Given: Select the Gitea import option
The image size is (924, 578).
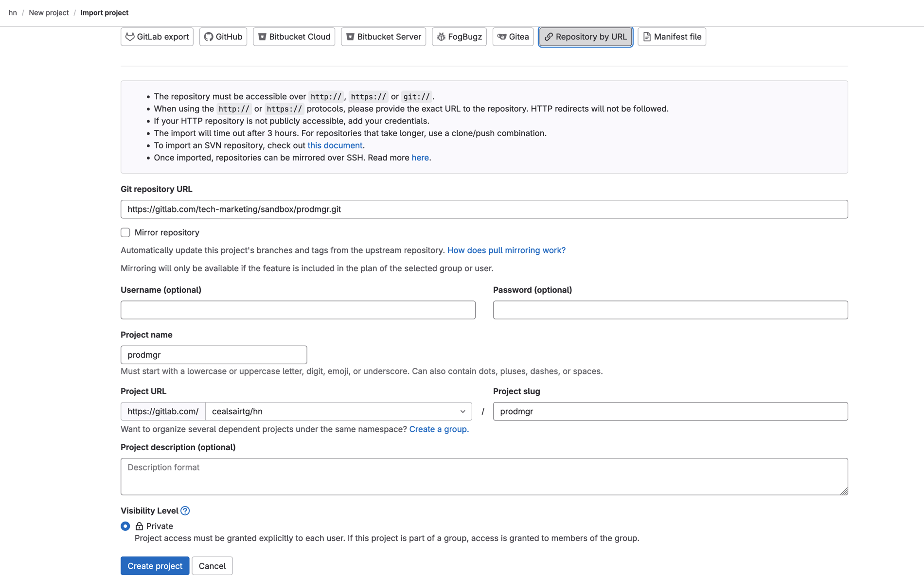Looking at the screenshot, I should click(x=513, y=36).
